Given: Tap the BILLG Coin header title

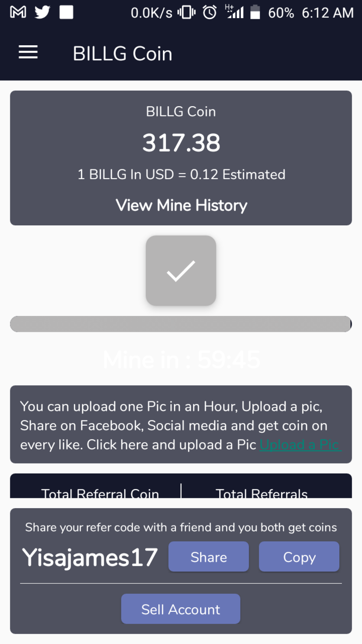Looking at the screenshot, I should [122, 53].
